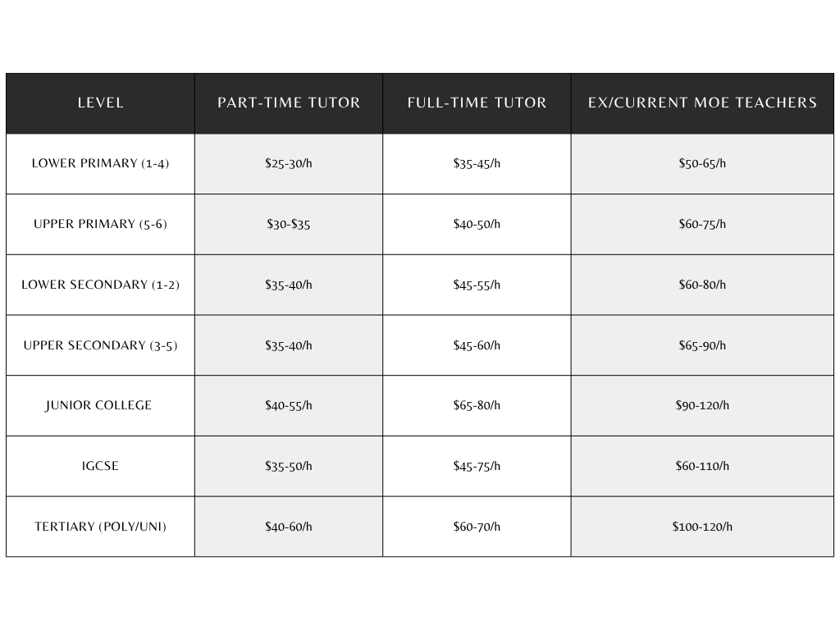Viewport: 840px width, 630px height.
Task: Select the EX/CURRENT MOE TEACHERS header
Action: pyautogui.click(x=702, y=103)
